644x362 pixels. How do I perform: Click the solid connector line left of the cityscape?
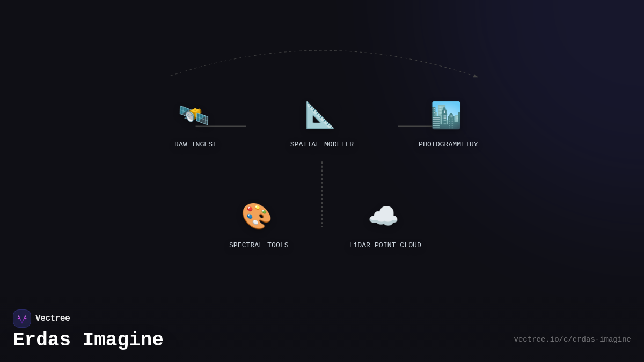pyautogui.click(x=413, y=127)
